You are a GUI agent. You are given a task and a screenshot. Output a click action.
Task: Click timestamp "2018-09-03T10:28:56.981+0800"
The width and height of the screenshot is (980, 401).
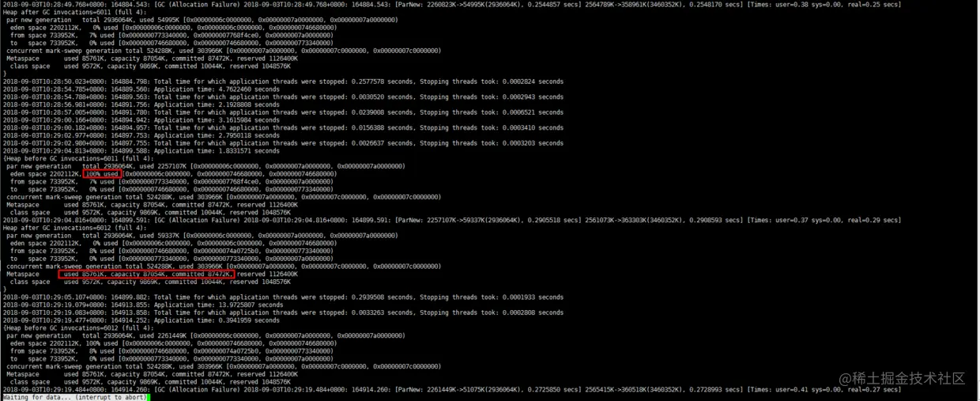tap(55, 104)
